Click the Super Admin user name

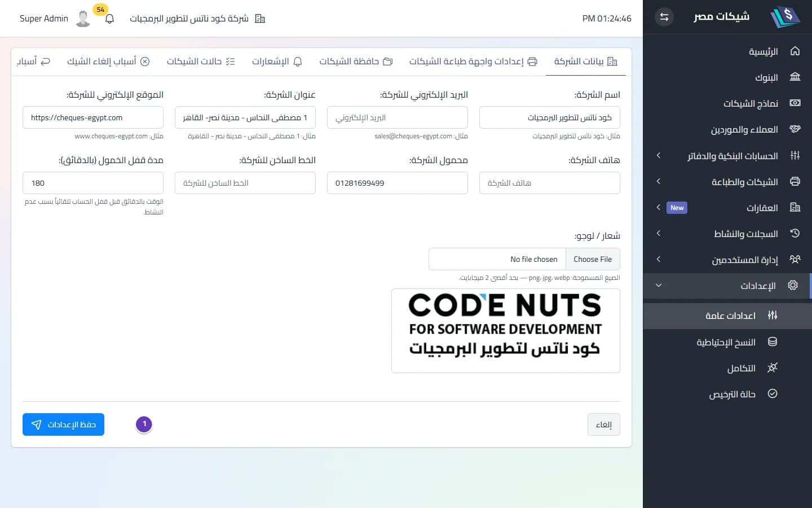pyautogui.click(x=44, y=19)
